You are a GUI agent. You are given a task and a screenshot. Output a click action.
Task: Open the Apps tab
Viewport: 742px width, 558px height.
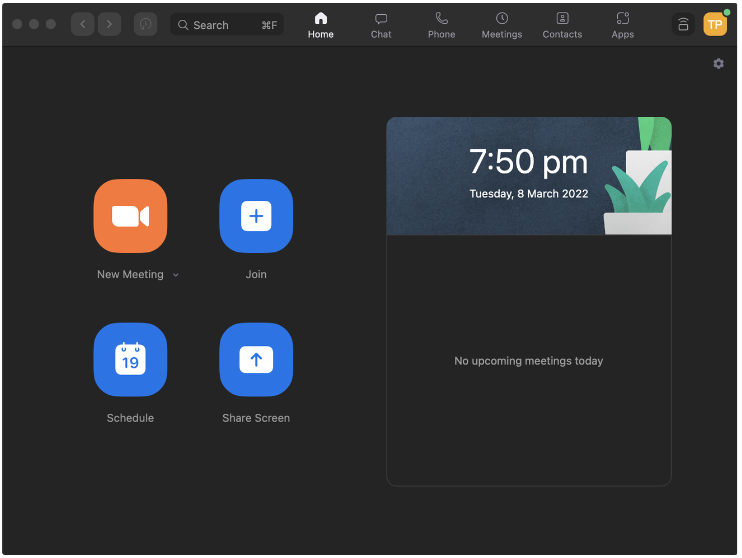pos(623,25)
